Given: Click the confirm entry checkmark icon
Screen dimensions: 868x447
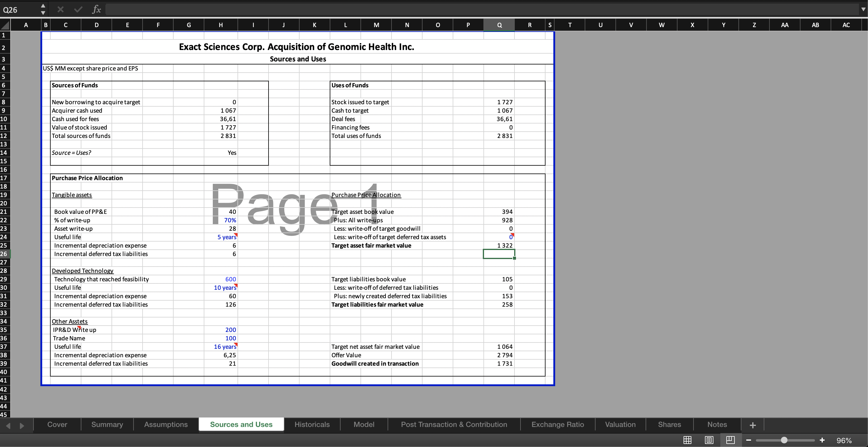Looking at the screenshot, I should click(78, 9).
